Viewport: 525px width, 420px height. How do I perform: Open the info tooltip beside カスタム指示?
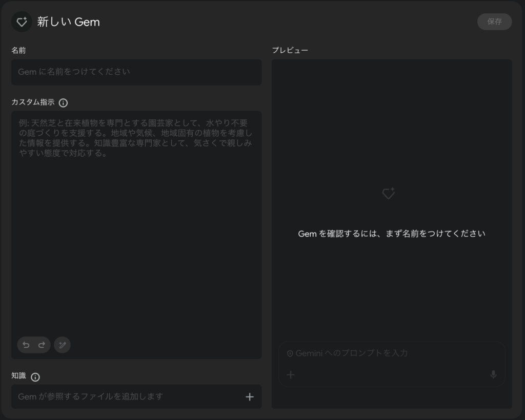(63, 102)
